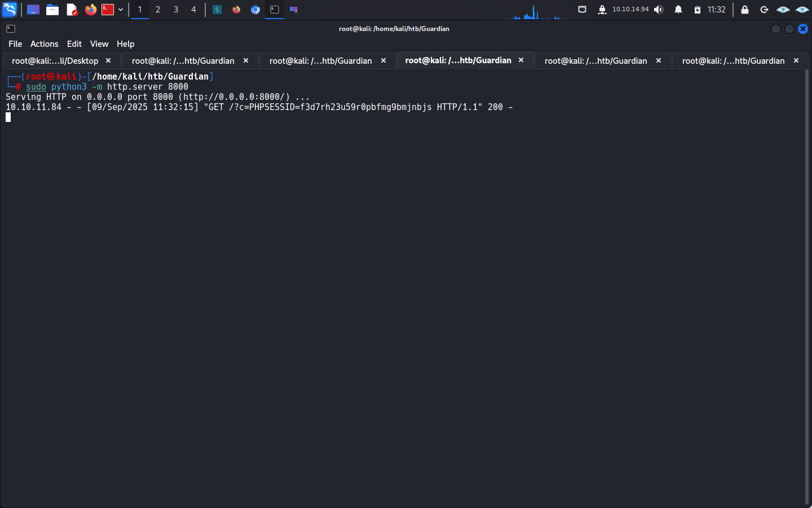Screen dimensions: 812x508
Task: Focus the Chromium window in the taskbar
Action: coord(255,10)
